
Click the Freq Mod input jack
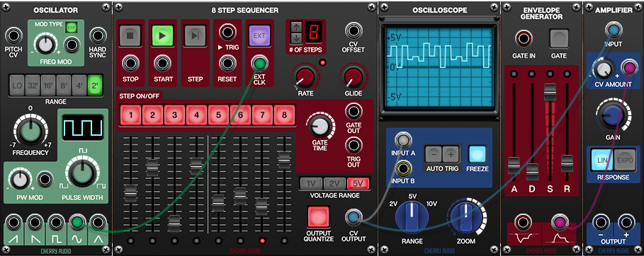point(72,45)
